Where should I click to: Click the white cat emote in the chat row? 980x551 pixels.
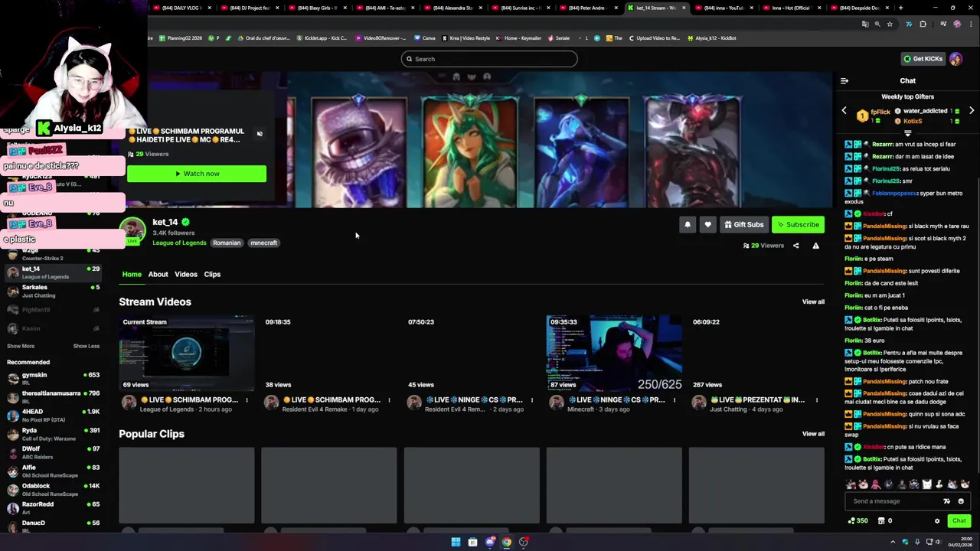click(x=927, y=484)
